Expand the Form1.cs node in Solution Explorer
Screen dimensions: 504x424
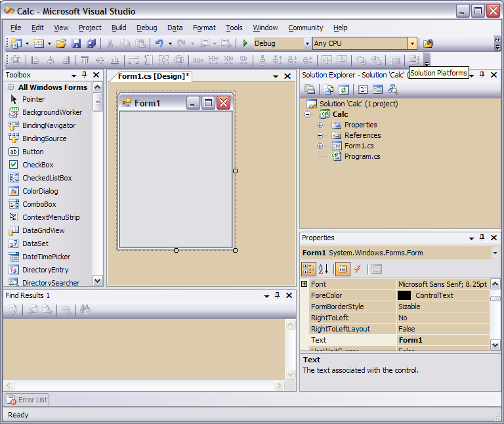pos(320,146)
